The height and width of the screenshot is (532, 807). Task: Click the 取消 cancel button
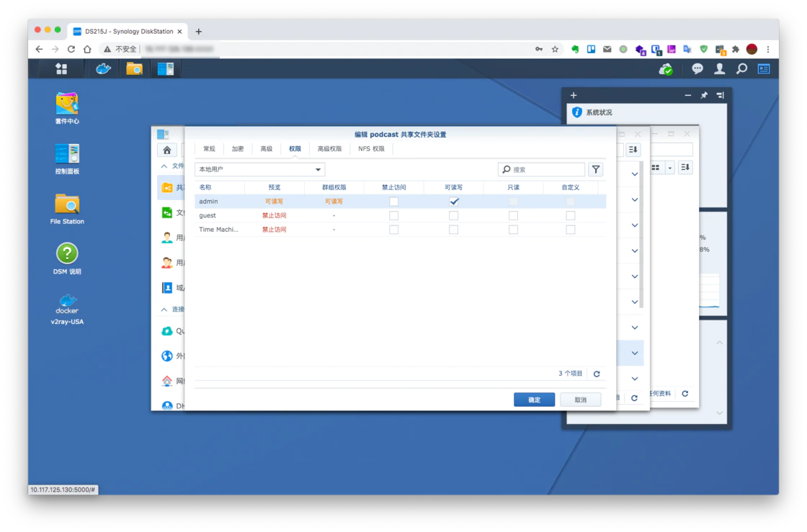point(580,400)
